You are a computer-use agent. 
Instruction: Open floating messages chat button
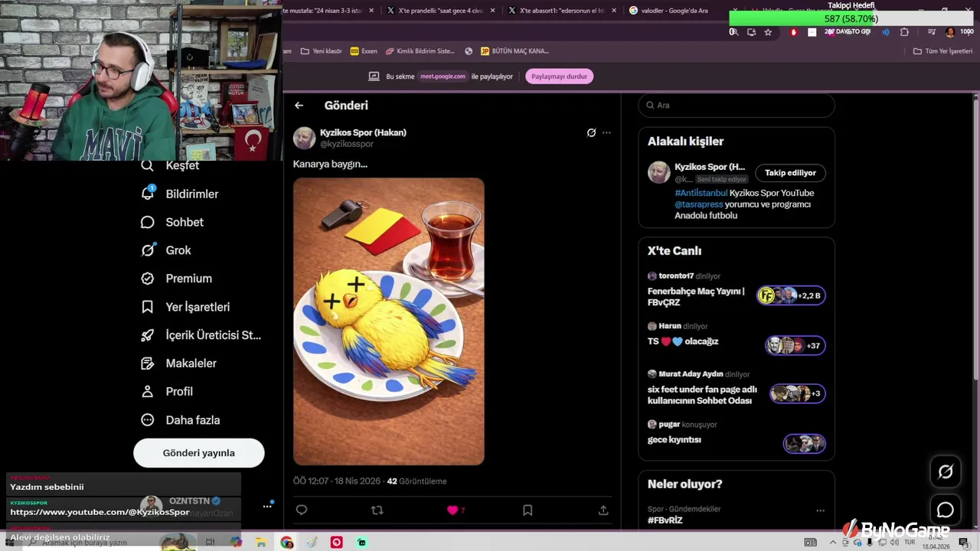click(x=946, y=510)
